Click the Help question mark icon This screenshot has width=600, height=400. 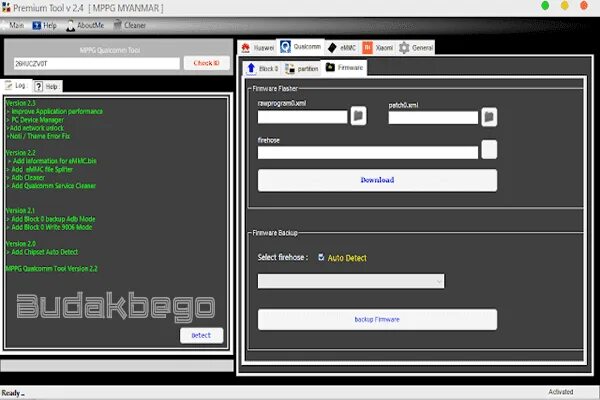coord(39,87)
